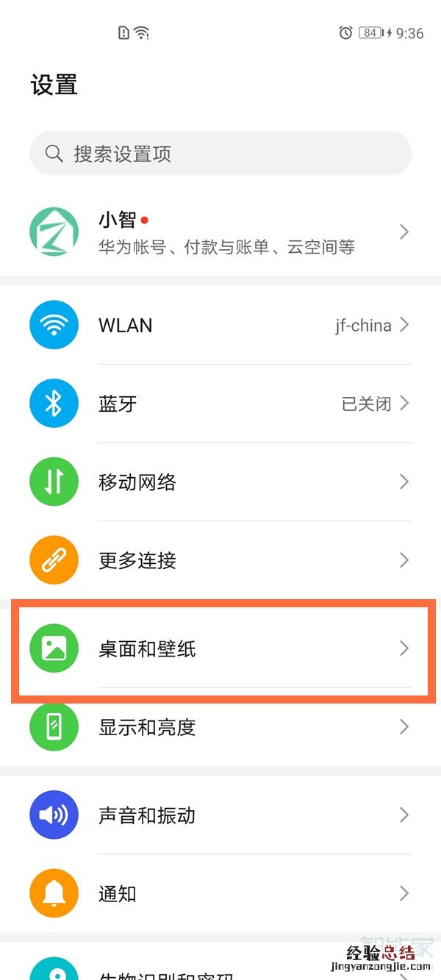The image size is (441, 980).
Task: Tap the 更多连接 label
Action: point(137,561)
